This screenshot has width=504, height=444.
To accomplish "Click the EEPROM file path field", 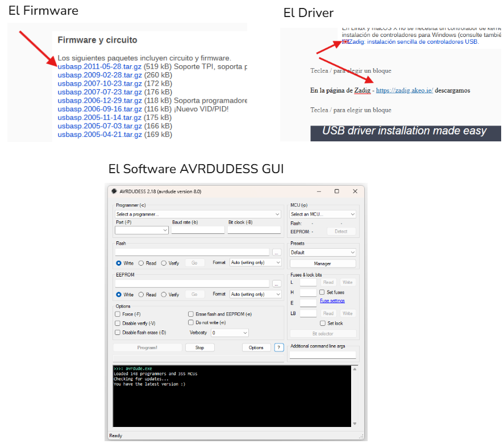I will 192,284.
